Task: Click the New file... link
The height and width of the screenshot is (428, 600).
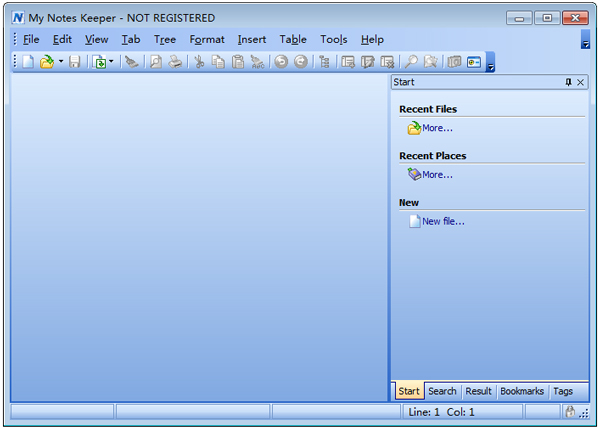Action: [x=443, y=221]
